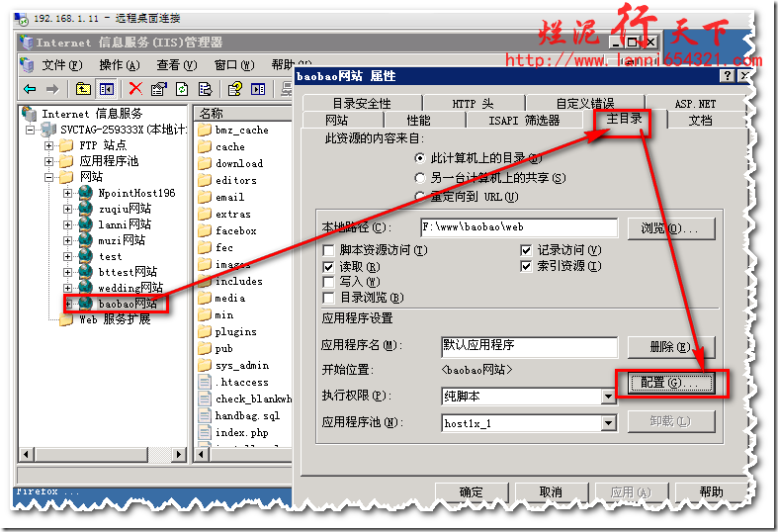The height and width of the screenshot is (532, 778).
Task: Click the 配置(G)... button
Action: tap(668, 382)
